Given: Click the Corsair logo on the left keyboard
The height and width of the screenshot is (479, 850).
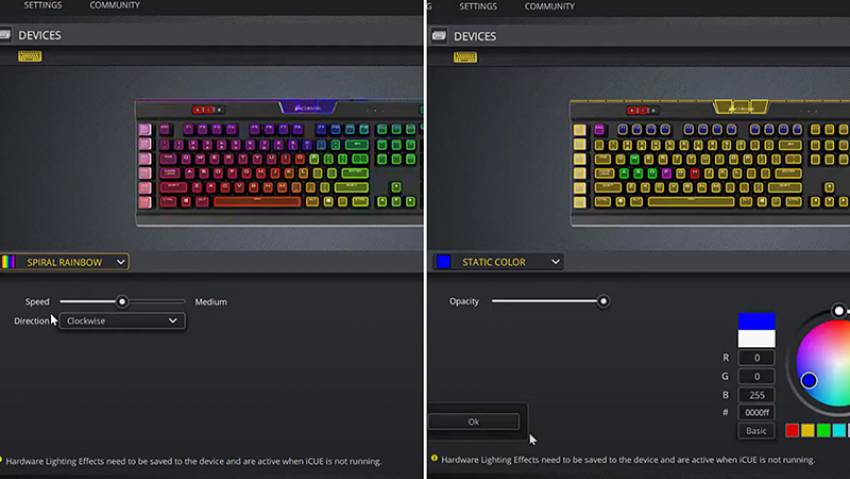Looking at the screenshot, I should (x=307, y=108).
